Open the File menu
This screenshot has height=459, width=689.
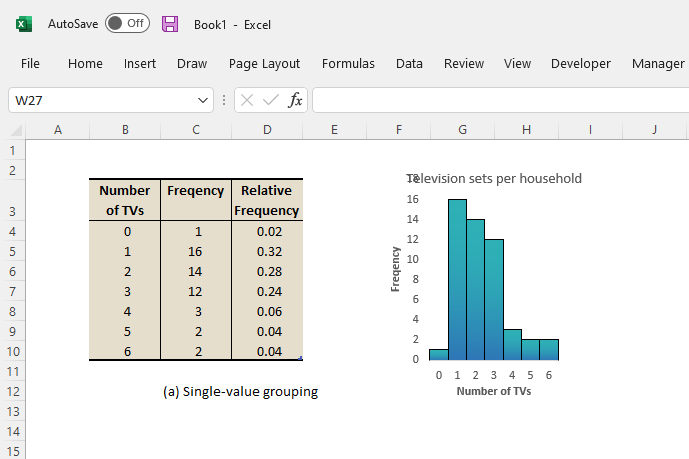click(x=30, y=63)
